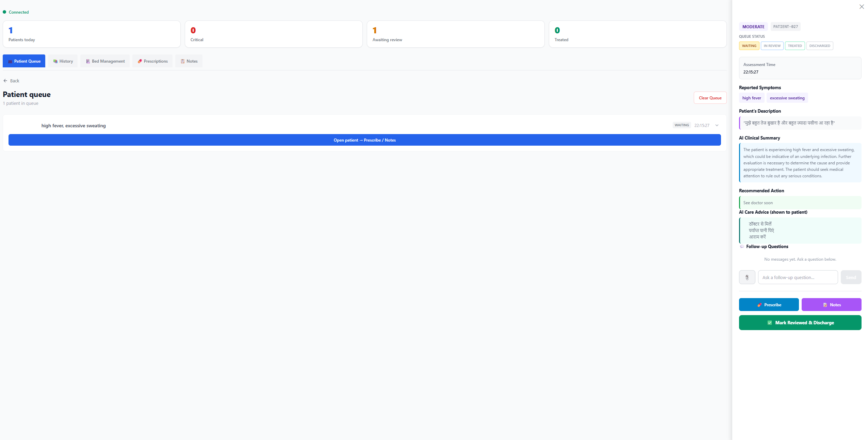Expand the high fever patient row chevron
Viewport: 868px width, 440px height.
tap(717, 125)
